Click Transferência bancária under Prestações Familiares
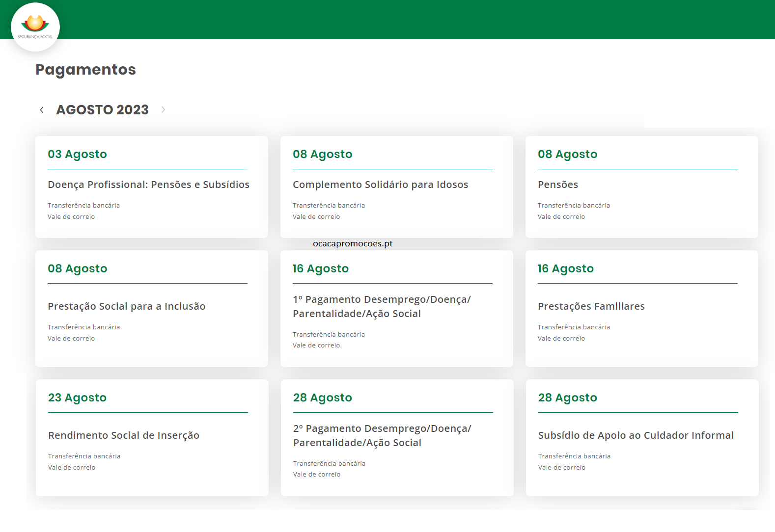The width and height of the screenshot is (775, 532). [x=574, y=327]
